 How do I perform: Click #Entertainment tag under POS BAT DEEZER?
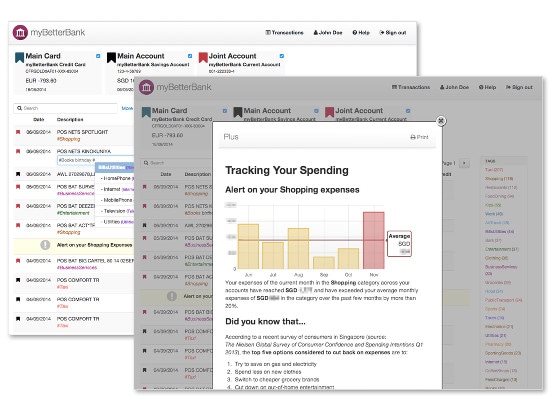point(73,213)
